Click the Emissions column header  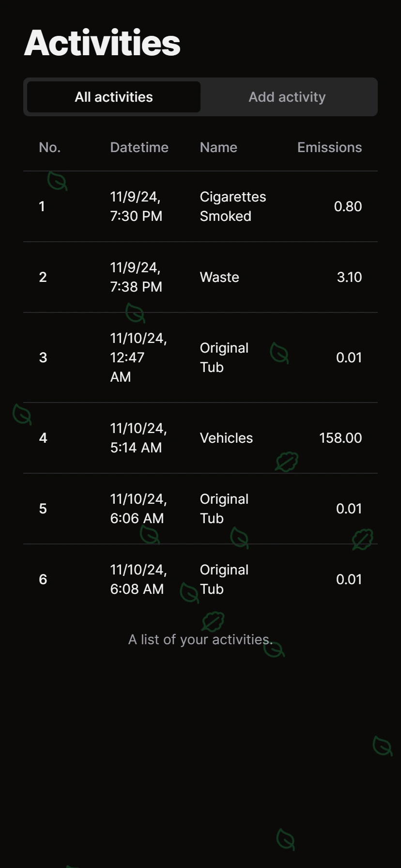click(329, 147)
